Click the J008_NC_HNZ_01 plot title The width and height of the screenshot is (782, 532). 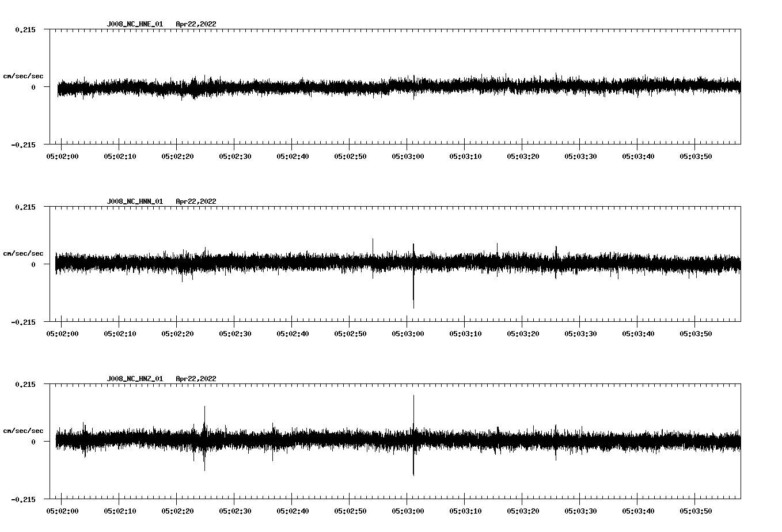135,379
